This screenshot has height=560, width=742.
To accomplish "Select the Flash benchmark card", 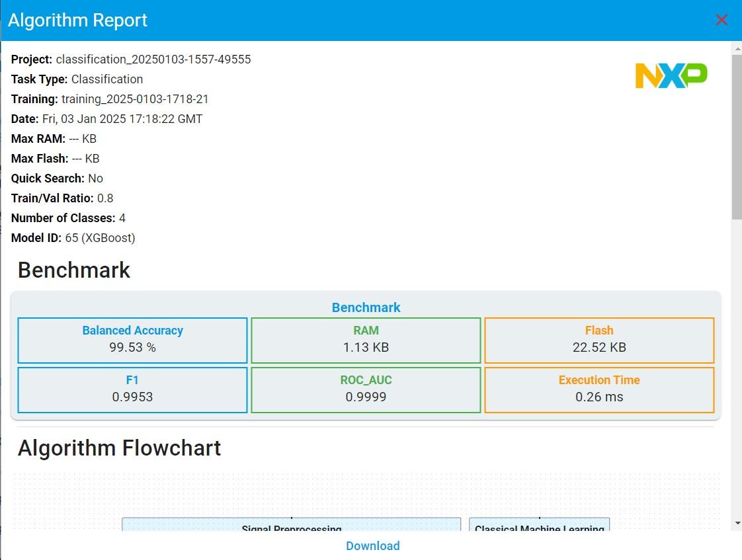I will [x=599, y=340].
